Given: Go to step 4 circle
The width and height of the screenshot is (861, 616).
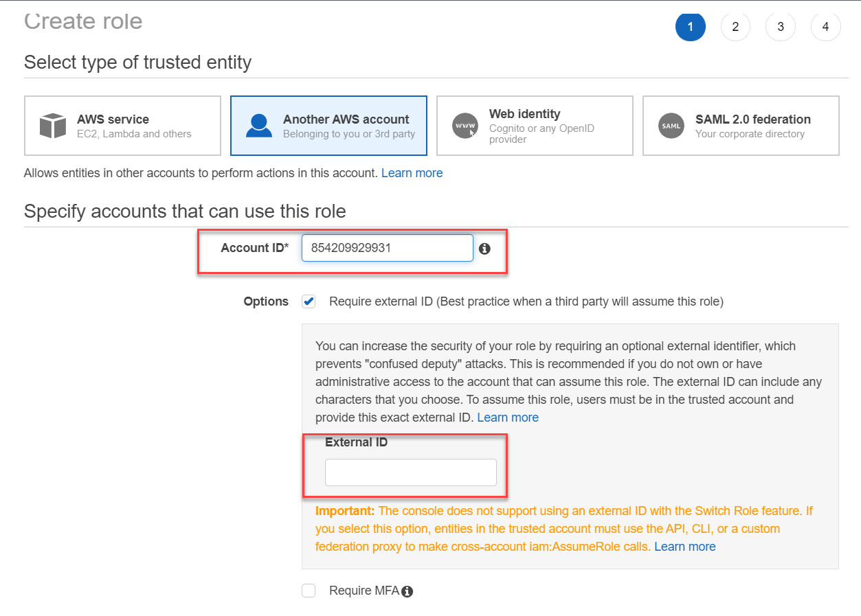Looking at the screenshot, I should click(x=825, y=27).
